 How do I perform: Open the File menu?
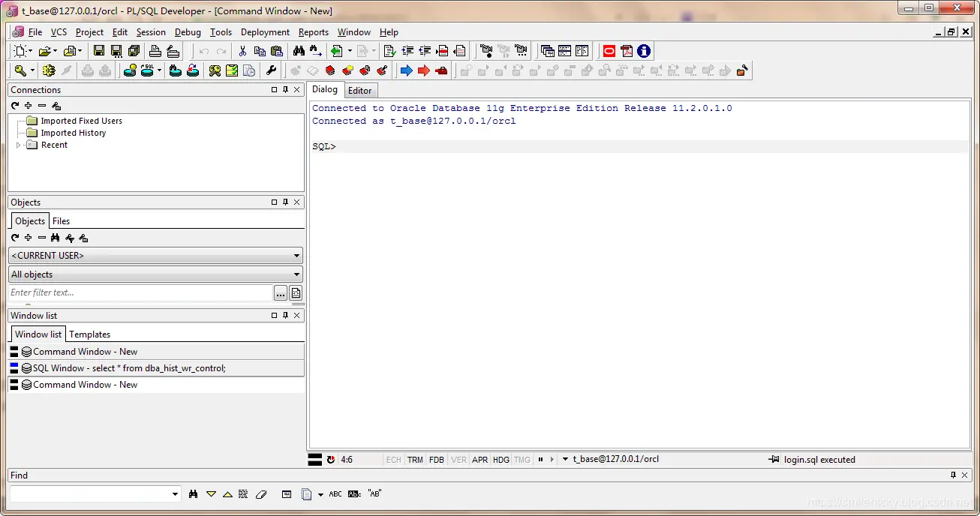pos(35,32)
